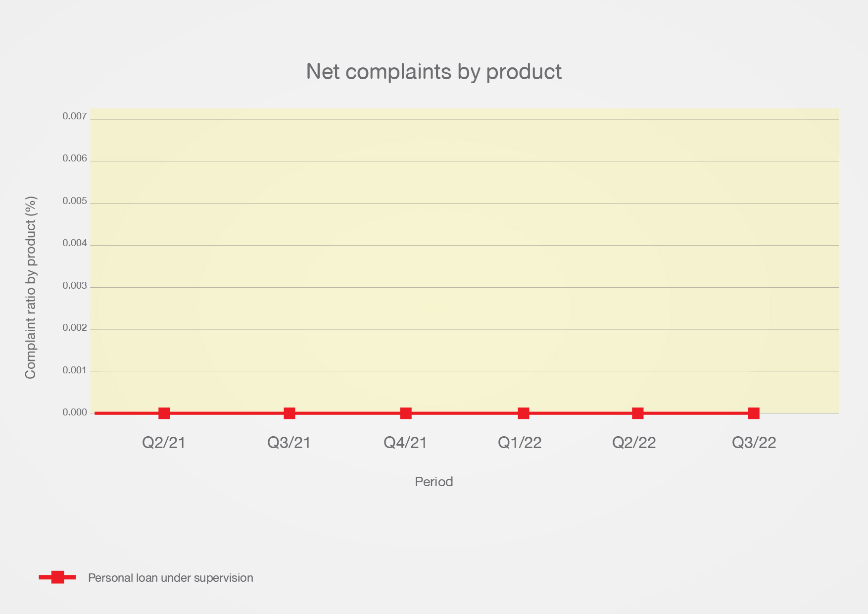Select the Period axis title
868x614 pixels.
(434, 482)
